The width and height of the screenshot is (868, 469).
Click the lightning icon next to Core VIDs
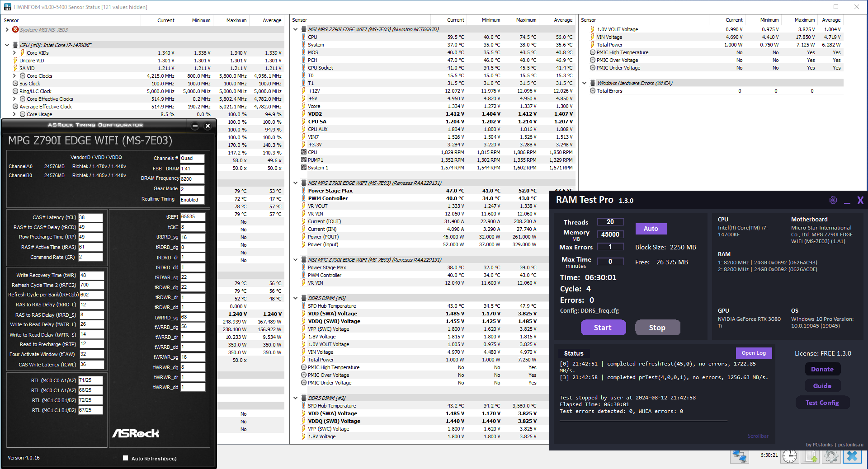[22, 53]
